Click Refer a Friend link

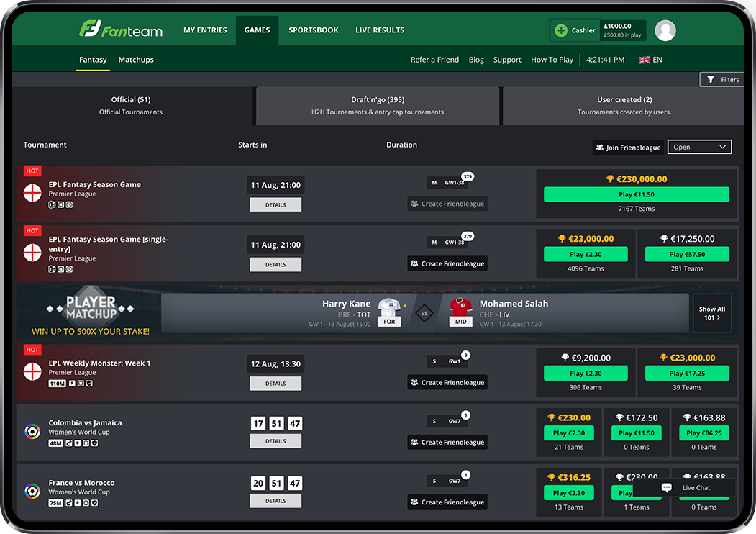coord(434,60)
